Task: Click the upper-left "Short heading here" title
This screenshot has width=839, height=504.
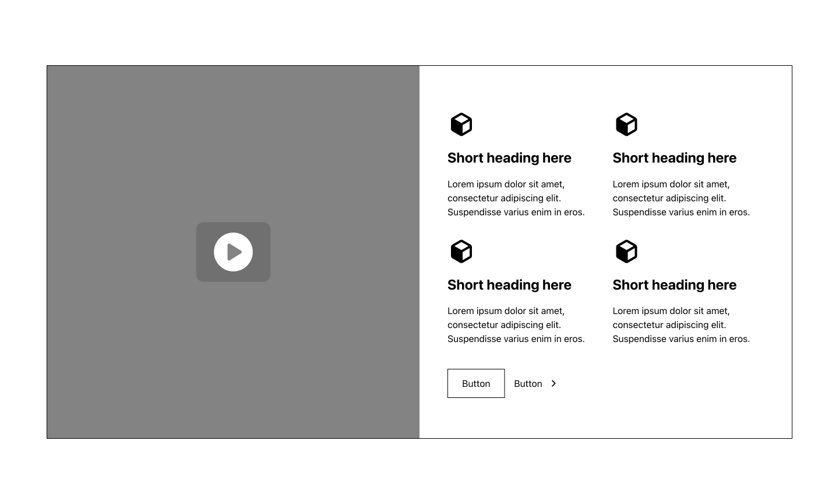Action: click(x=509, y=158)
